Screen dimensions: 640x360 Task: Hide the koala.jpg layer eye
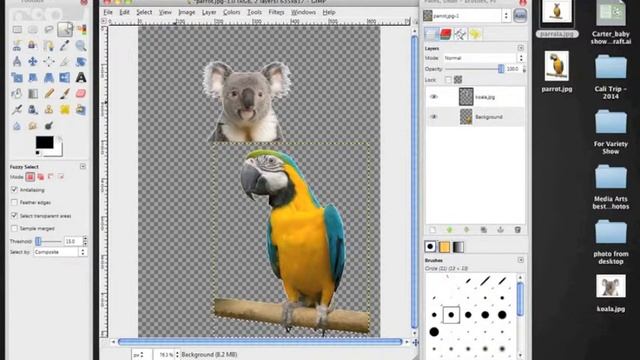(x=433, y=97)
